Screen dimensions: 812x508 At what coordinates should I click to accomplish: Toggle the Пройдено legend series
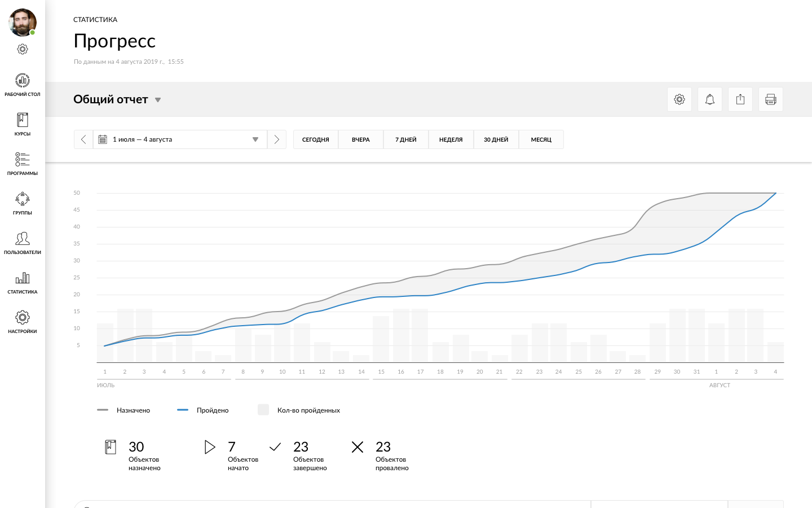click(203, 410)
